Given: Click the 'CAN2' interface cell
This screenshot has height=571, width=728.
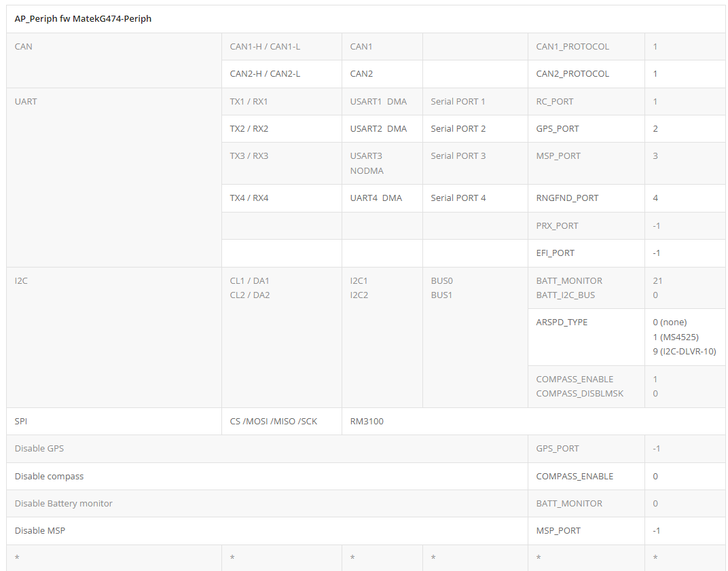Looking at the screenshot, I should click(382, 74).
